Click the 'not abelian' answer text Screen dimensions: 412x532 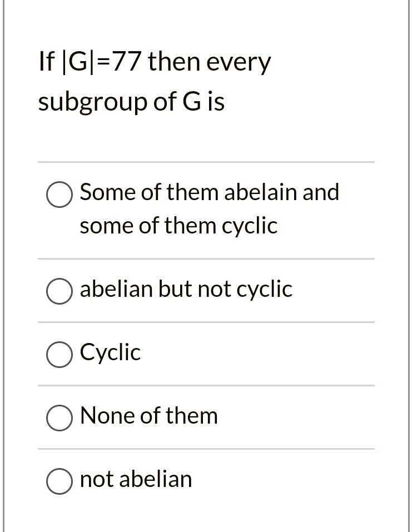coord(136,479)
